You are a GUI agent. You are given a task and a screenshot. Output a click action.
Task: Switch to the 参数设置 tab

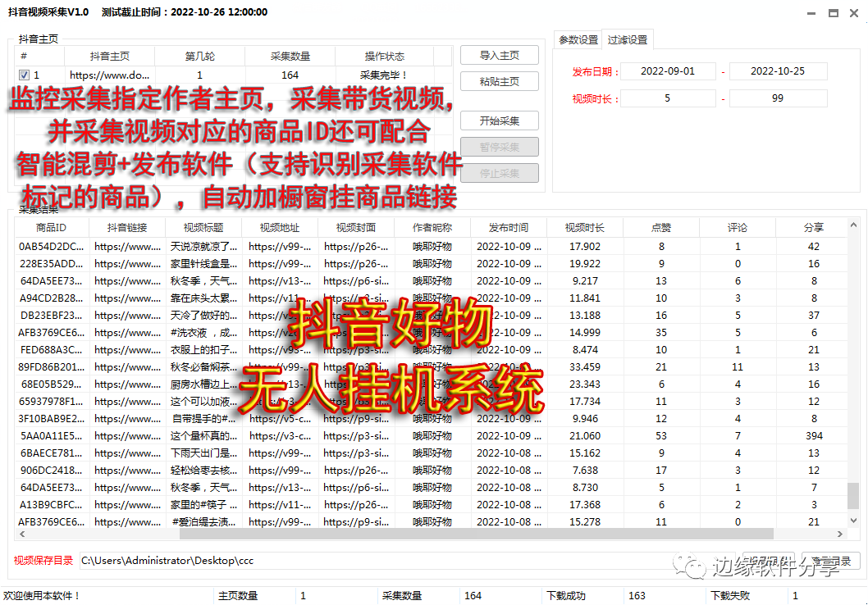point(578,40)
